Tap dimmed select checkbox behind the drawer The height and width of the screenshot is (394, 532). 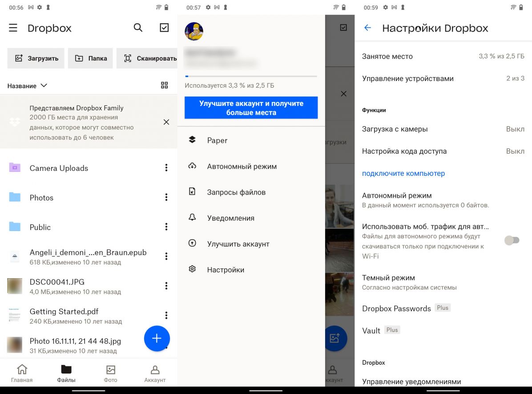[343, 28]
